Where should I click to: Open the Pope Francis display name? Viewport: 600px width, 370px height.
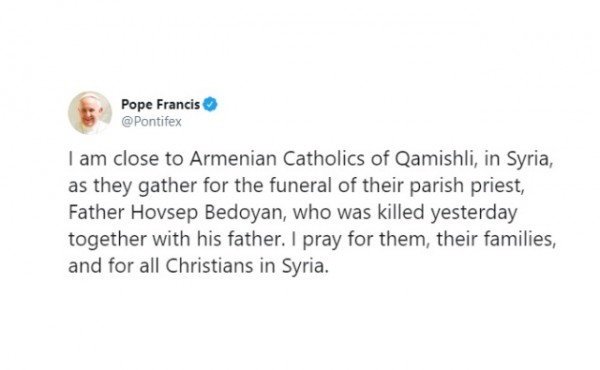[x=160, y=104]
